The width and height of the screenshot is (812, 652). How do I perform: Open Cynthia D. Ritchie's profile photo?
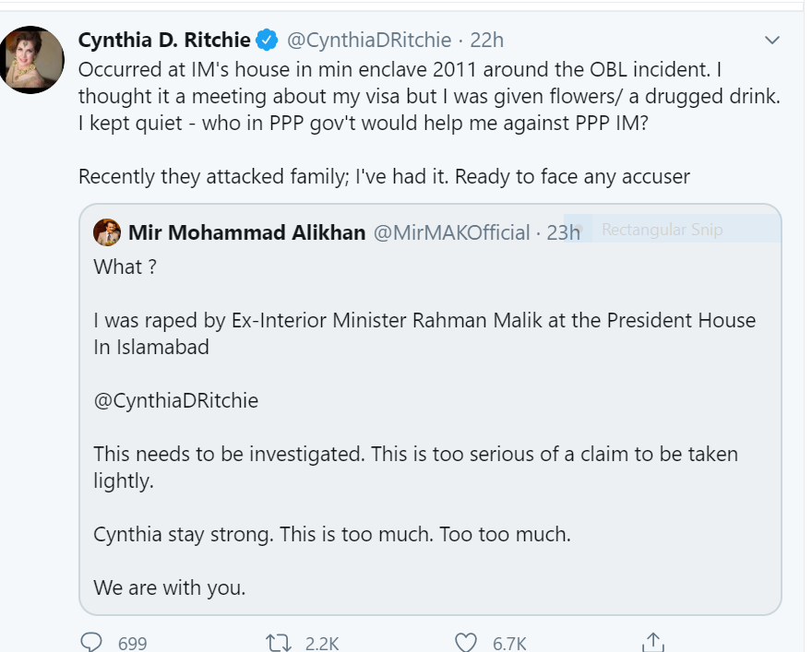click(31, 60)
